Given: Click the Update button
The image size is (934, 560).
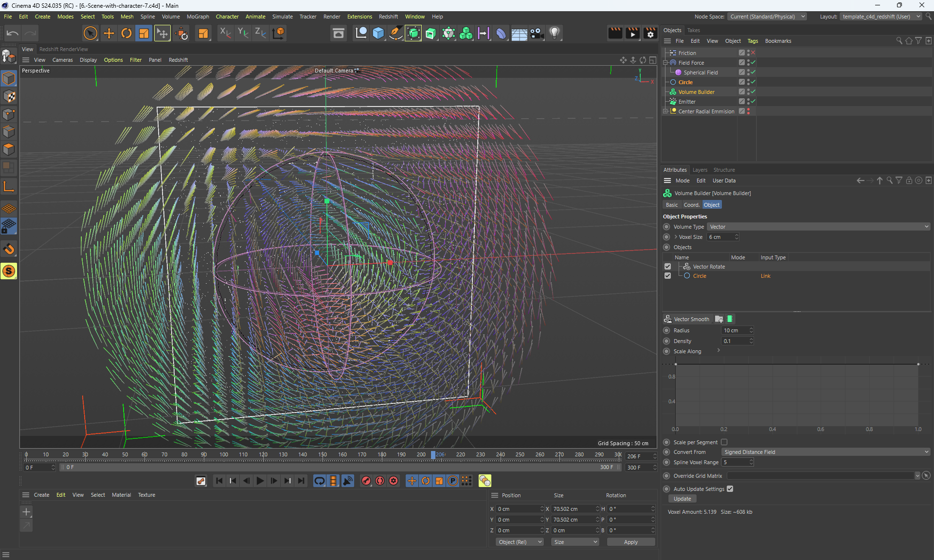Looking at the screenshot, I should click(682, 499).
